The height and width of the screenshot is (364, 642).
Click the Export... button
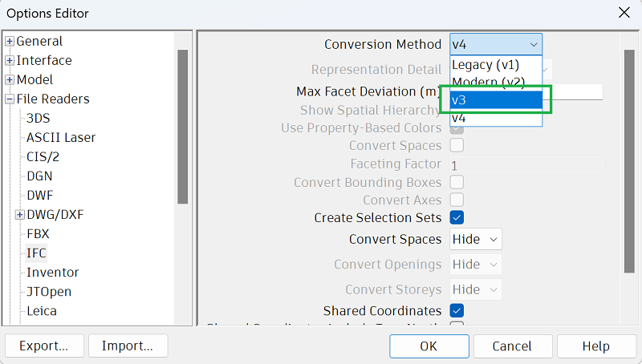43,346
